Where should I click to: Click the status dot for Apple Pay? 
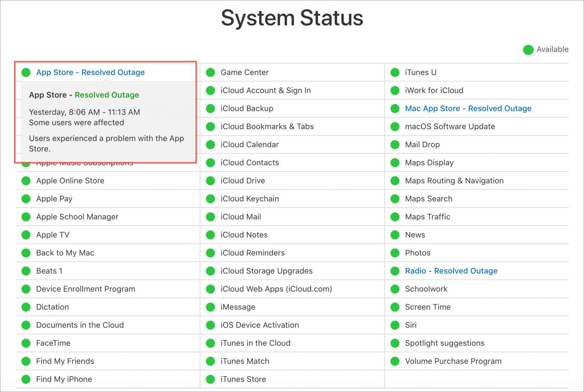click(26, 199)
